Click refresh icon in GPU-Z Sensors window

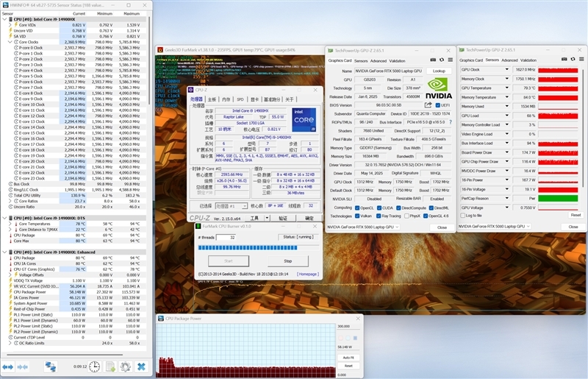[573, 59]
